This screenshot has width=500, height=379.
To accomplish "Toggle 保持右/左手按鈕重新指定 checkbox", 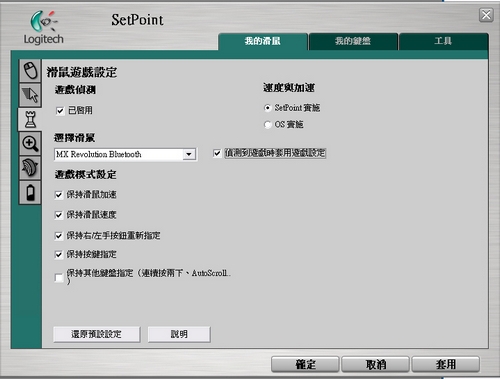I will coord(59,236).
